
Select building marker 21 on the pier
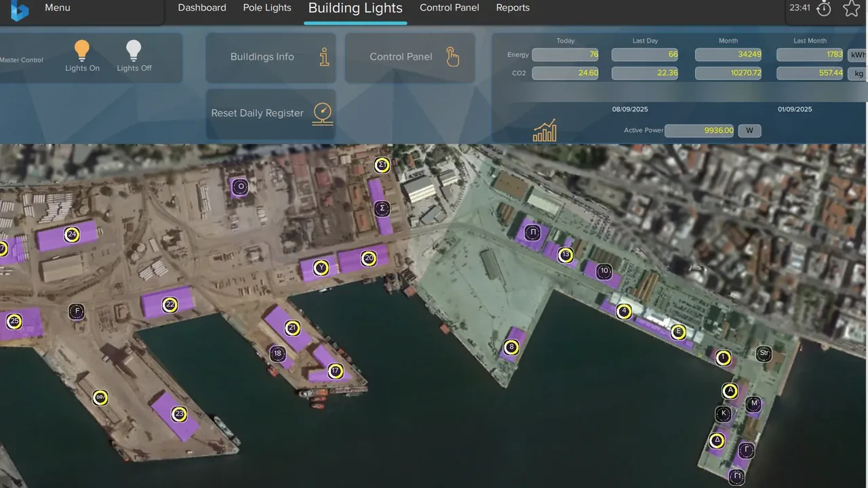pos(292,328)
